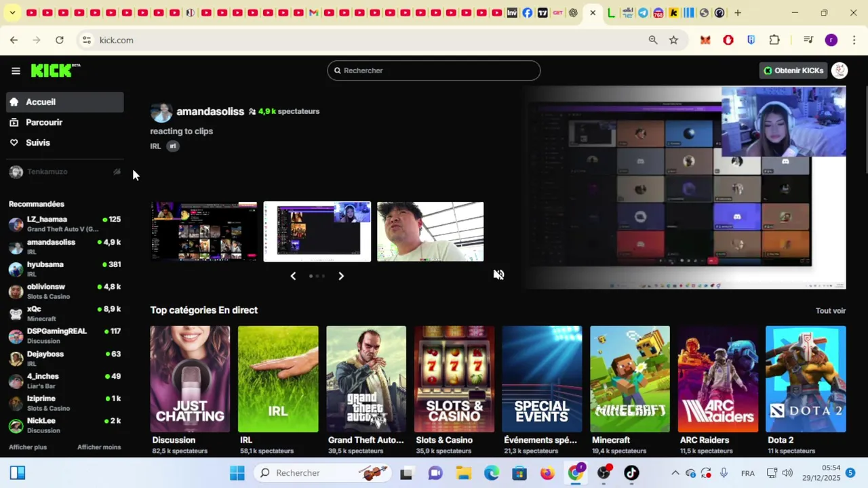Open Chrome profile avatar
Screen dimensions: 868x488
[831, 40]
